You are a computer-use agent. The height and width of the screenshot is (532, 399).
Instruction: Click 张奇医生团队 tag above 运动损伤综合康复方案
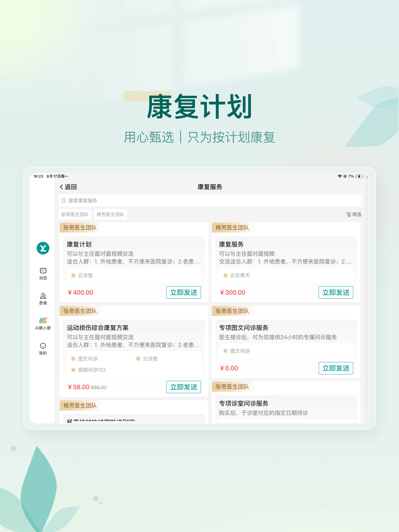pos(80,311)
